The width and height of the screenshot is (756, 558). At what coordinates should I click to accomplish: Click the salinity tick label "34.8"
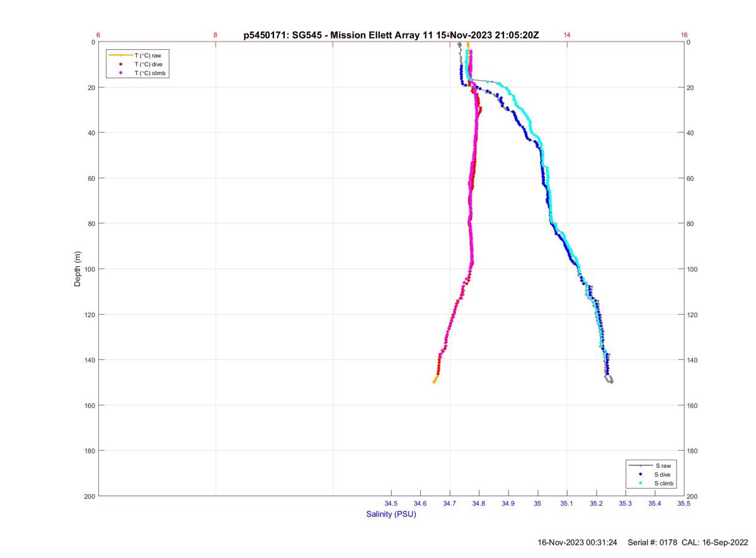479,503
